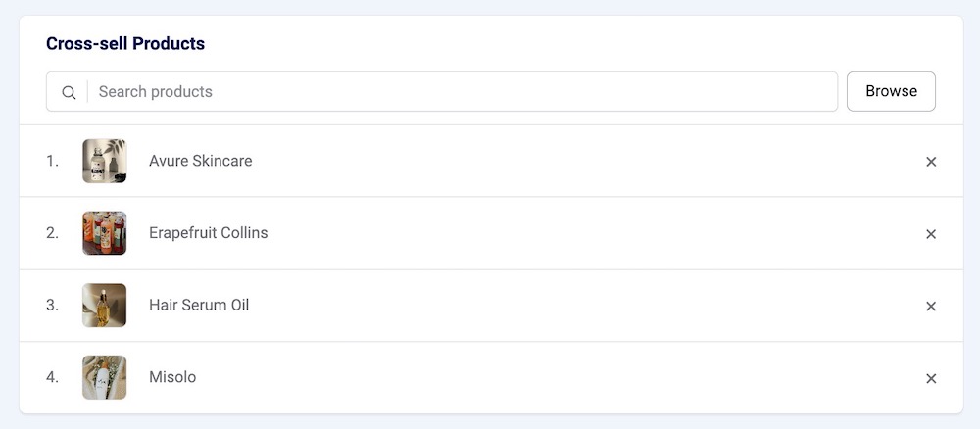Image resolution: width=980 pixels, height=429 pixels.
Task: Click the Cross-sell Products heading
Action: pos(125,44)
